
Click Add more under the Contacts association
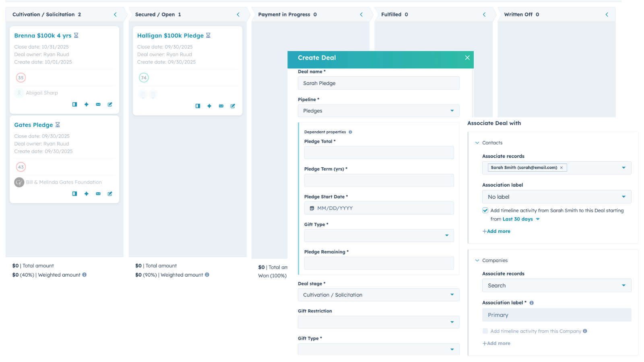coord(496,231)
